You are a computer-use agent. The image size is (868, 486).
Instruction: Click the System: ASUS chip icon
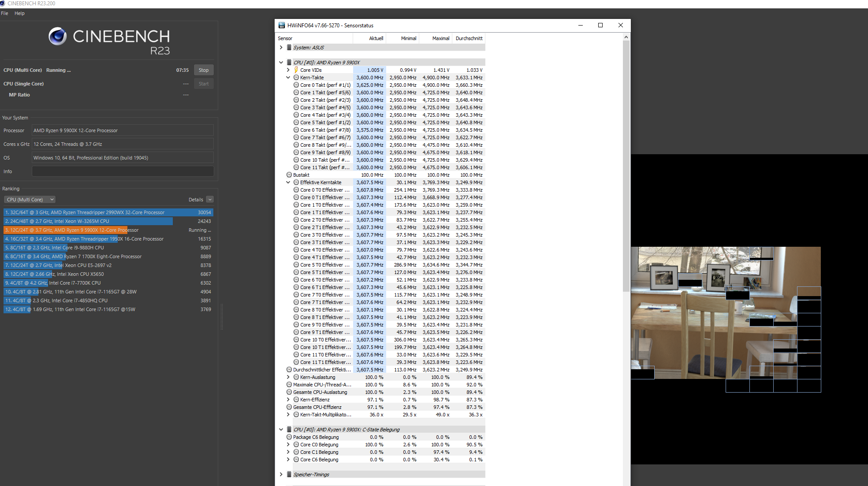pyautogui.click(x=289, y=48)
